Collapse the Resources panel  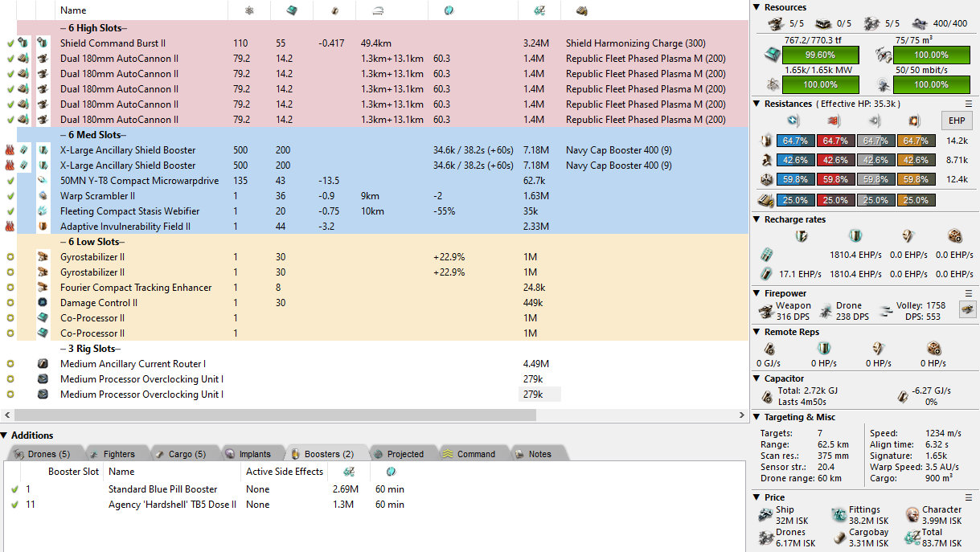coord(757,7)
